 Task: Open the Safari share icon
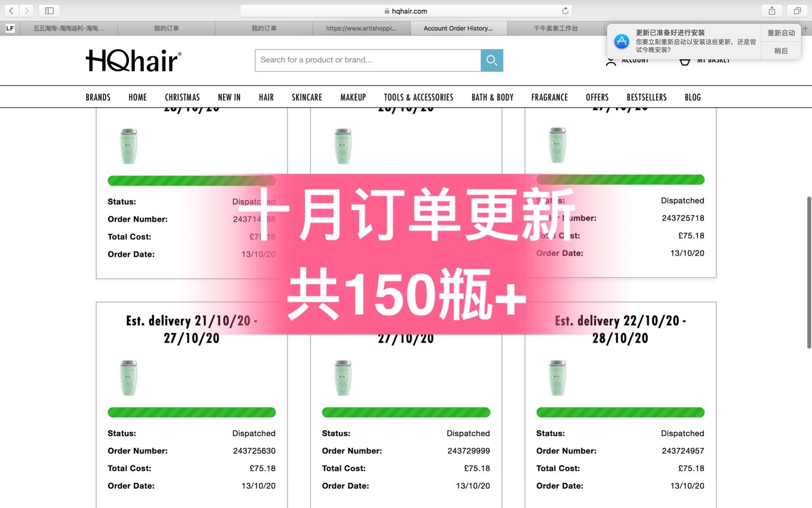point(772,11)
